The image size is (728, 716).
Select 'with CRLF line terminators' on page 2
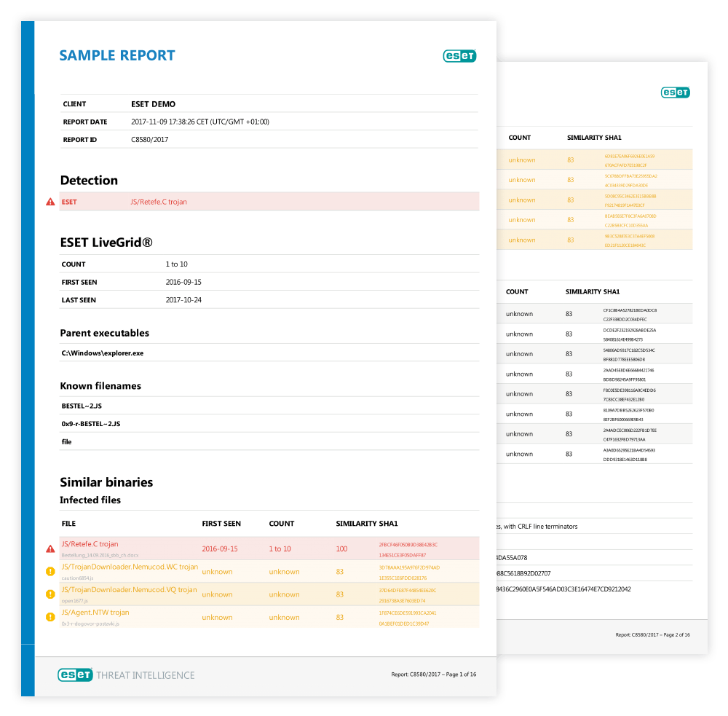[x=541, y=527]
